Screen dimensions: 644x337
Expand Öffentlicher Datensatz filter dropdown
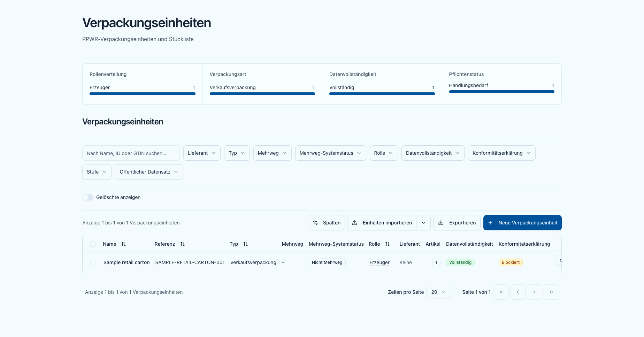149,172
